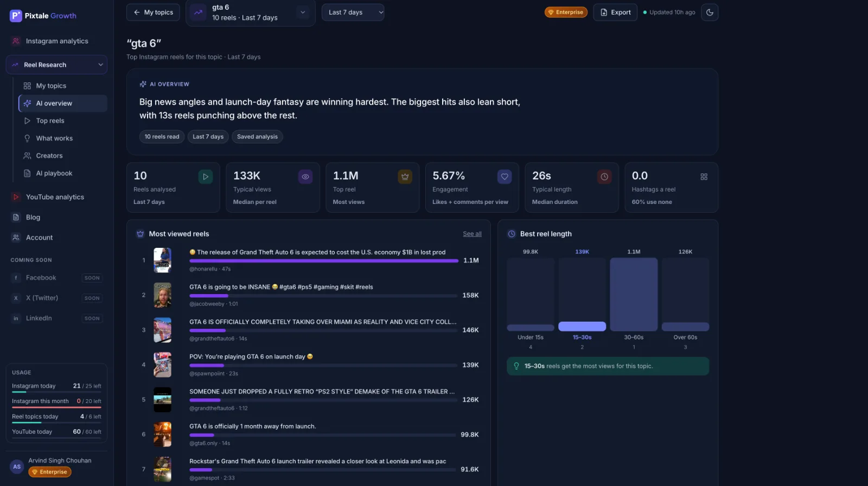This screenshot has width=868, height=486.
Task: Click the grid icon on Hashtags card
Action: tap(704, 177)
